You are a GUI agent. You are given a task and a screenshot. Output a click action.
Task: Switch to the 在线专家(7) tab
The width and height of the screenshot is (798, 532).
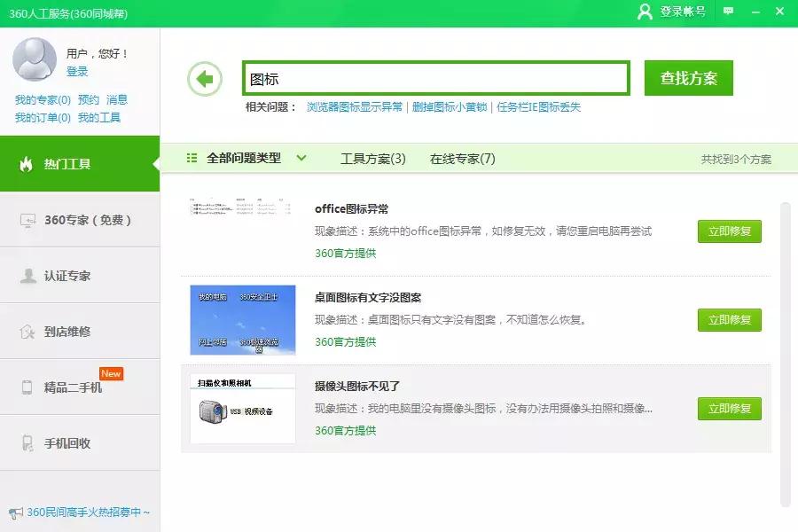pos(462,158)
